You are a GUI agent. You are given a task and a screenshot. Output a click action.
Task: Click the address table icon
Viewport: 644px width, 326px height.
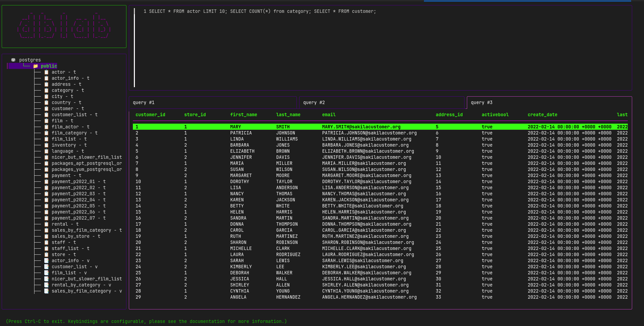point(46,84)
